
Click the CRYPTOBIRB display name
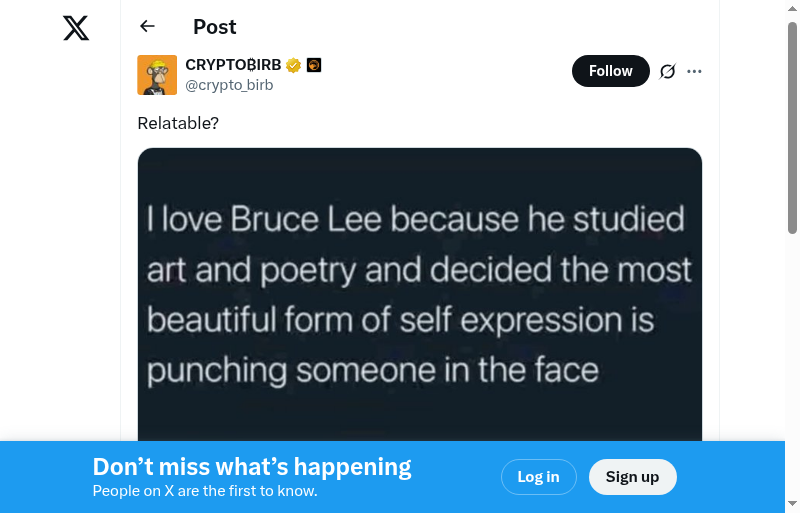[233, 66]
